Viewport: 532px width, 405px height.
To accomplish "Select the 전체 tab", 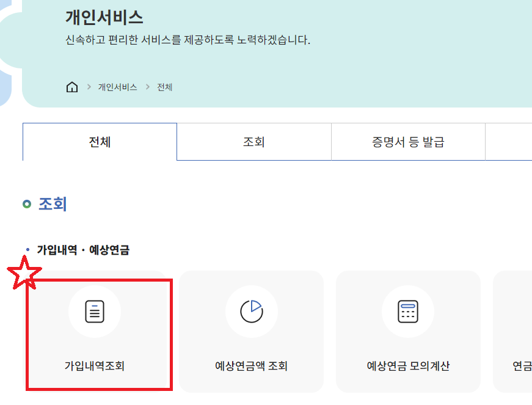I will click(100, 142).
